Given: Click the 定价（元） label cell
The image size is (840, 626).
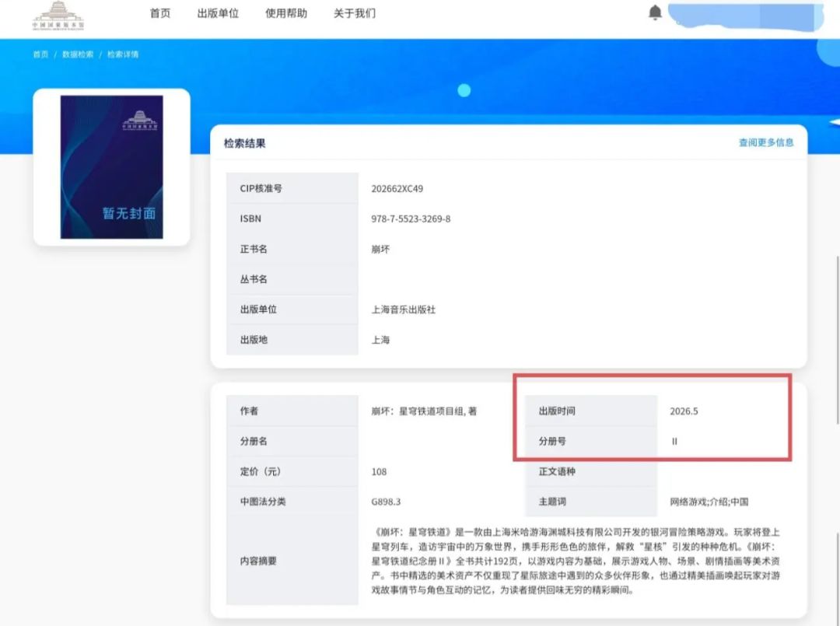Looking at the screenshot, I should tap(292, 471).
